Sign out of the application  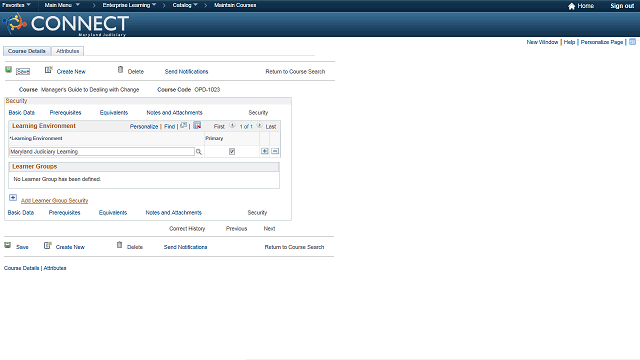(x=622, y=6)
